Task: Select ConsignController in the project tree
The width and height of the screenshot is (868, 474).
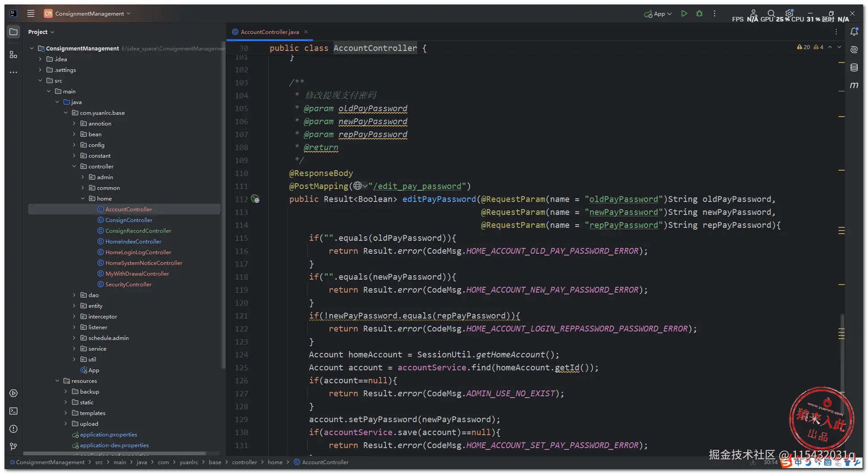Action: point(129,220)
